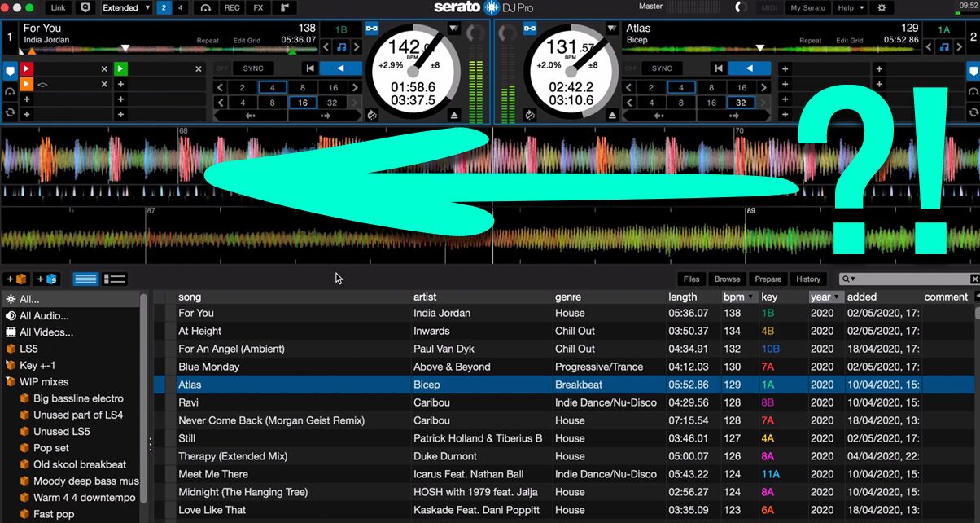This screenshot has height=523, width=980.
Task: Jump to track start on the For You deck
Action: tap(309, 68)
